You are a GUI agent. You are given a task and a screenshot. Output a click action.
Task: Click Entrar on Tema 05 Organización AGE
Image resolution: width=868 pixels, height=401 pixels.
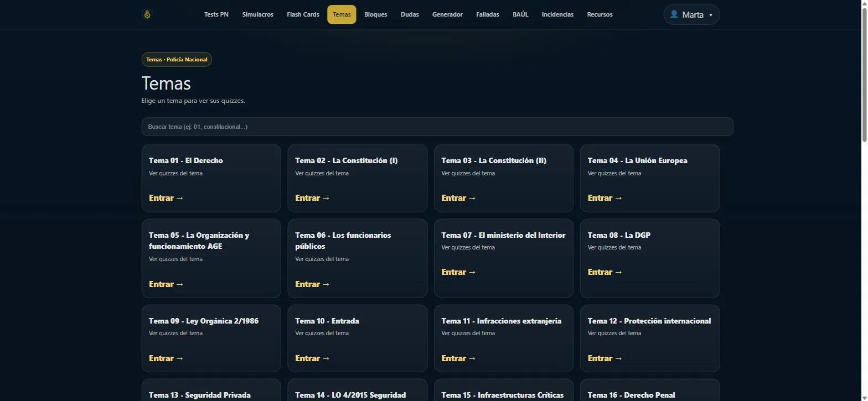click(166, 284)
